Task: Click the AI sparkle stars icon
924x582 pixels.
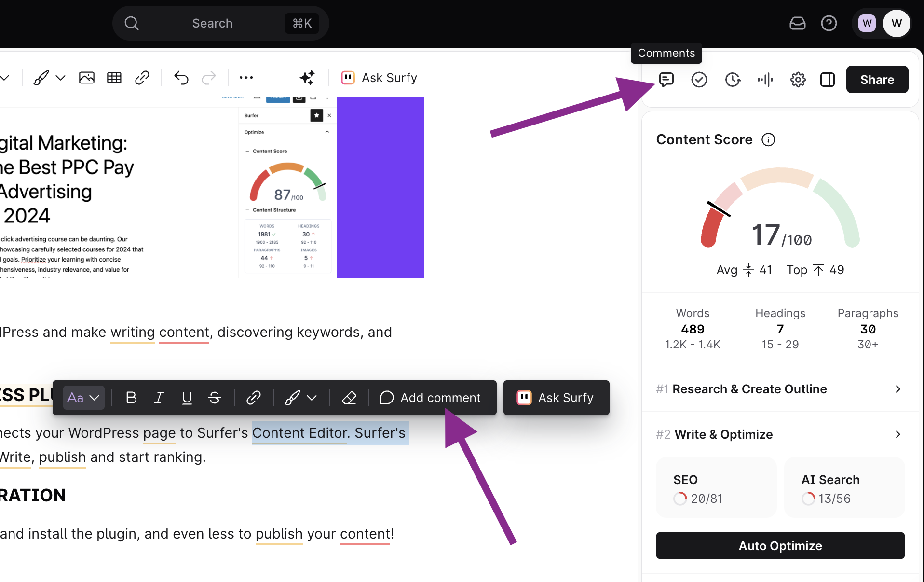Action: click(x=307, y=78)
